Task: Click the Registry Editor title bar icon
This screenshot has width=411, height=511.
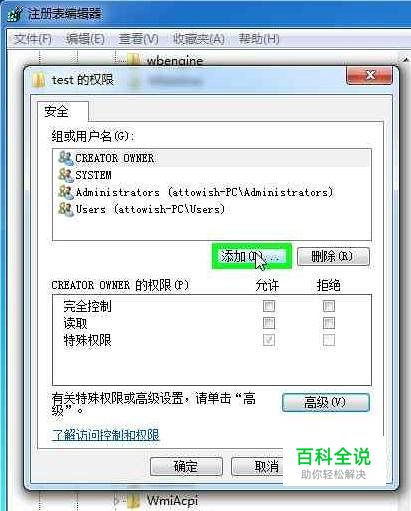Action: [14, 14]
